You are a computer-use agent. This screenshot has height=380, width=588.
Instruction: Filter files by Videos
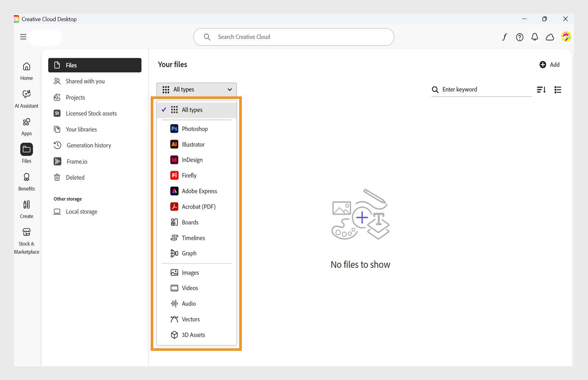pos(197,288)
